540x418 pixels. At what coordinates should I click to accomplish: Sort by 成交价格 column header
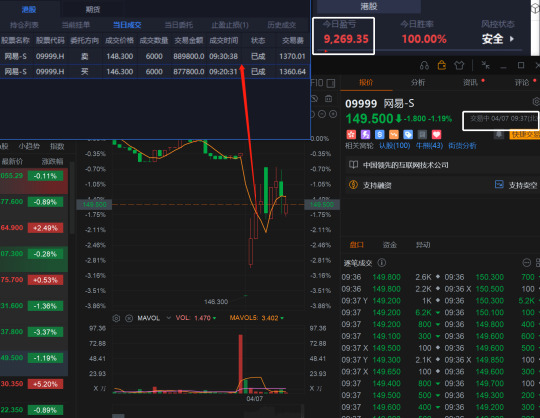(120, 41)
